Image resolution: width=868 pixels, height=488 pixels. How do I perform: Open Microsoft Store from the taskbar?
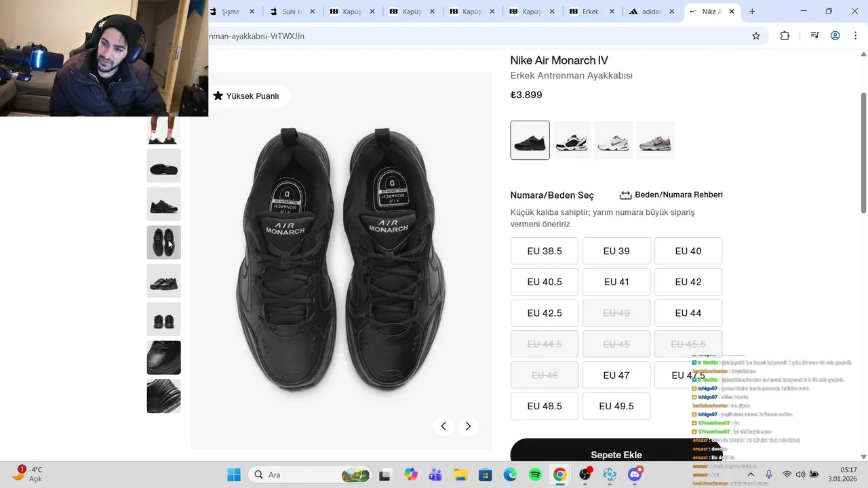[x=485, y=474]
